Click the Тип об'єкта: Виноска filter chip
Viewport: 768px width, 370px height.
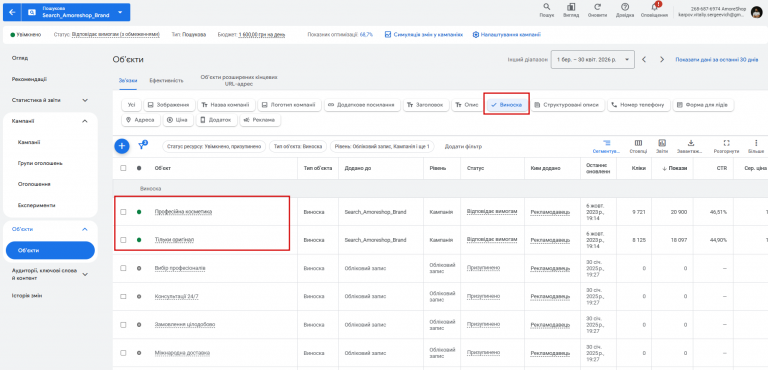click(x=298, y=146)
